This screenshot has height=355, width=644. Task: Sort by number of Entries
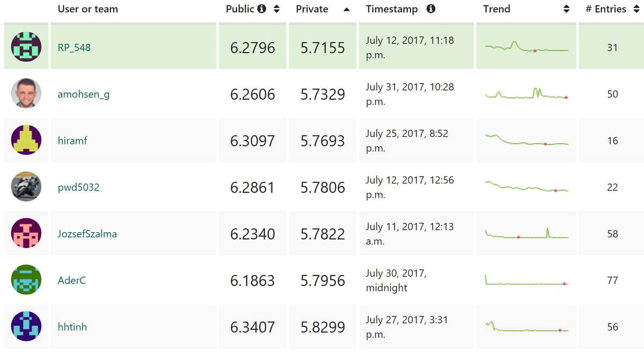pos(636,9)
